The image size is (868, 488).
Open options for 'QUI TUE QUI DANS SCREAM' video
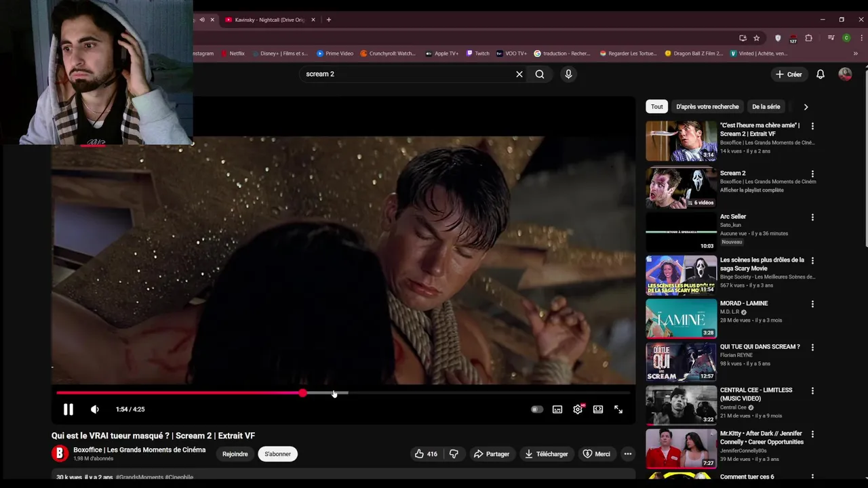[x=812, y=348]
